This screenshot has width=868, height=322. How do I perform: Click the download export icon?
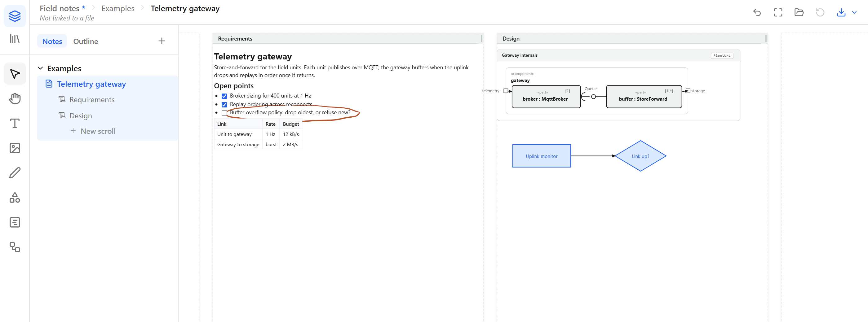[x=841, y=12]
